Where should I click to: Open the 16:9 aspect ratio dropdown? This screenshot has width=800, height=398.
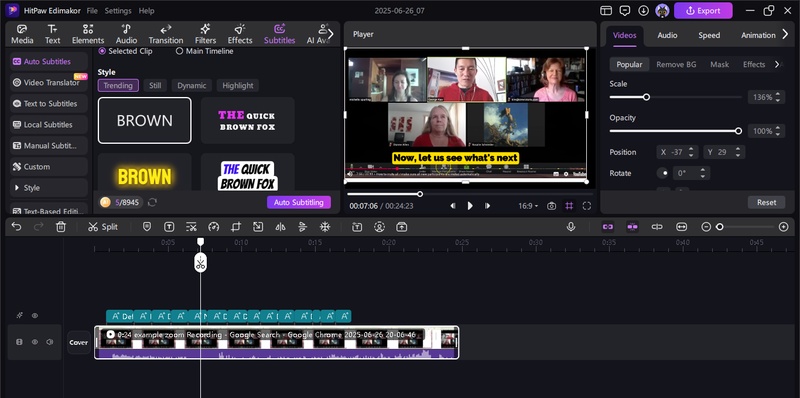[x=528, y=206]
